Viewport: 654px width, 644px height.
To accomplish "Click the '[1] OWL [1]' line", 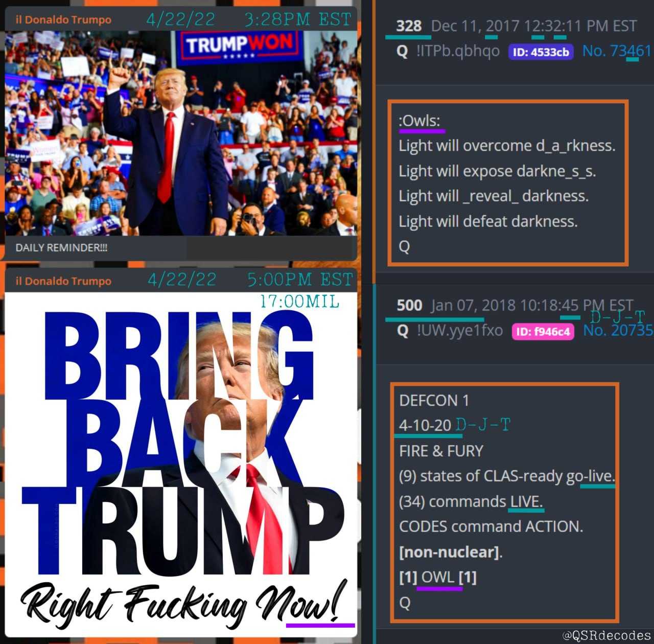I will [438, 577].
